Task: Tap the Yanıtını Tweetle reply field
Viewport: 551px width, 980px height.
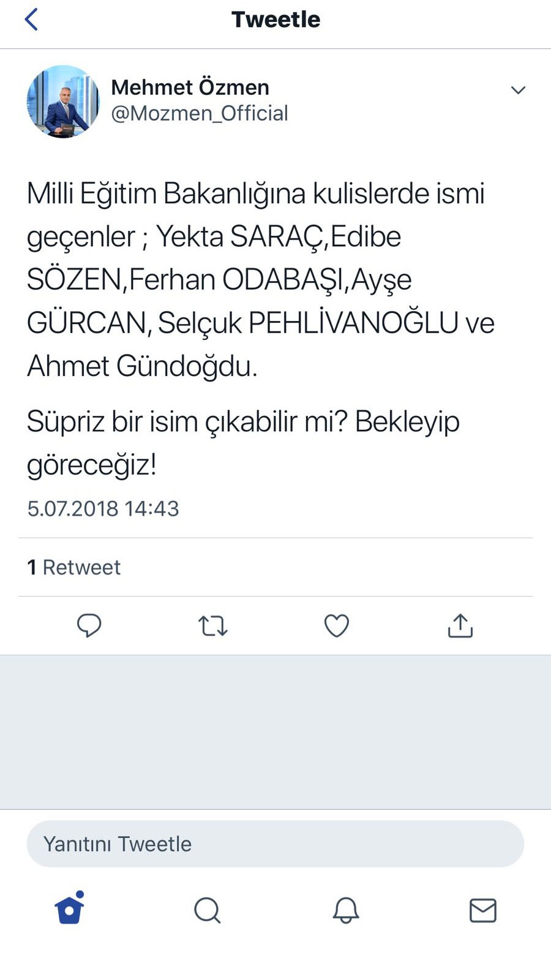Action: pos(275,843)
